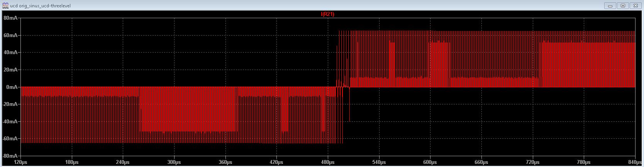Click the -40mA vertical axis label

(9, 121)
